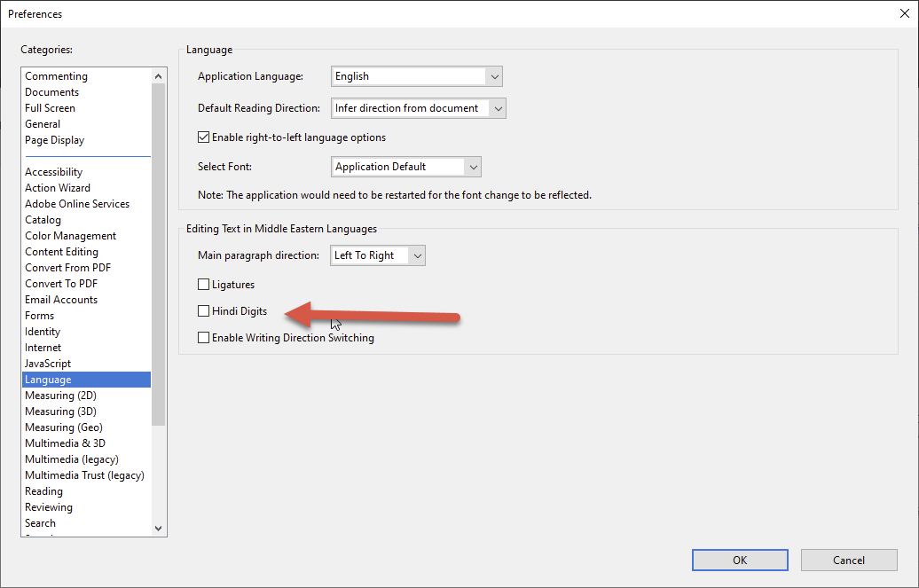Open the JavaScript preferences category

point(48,364)
